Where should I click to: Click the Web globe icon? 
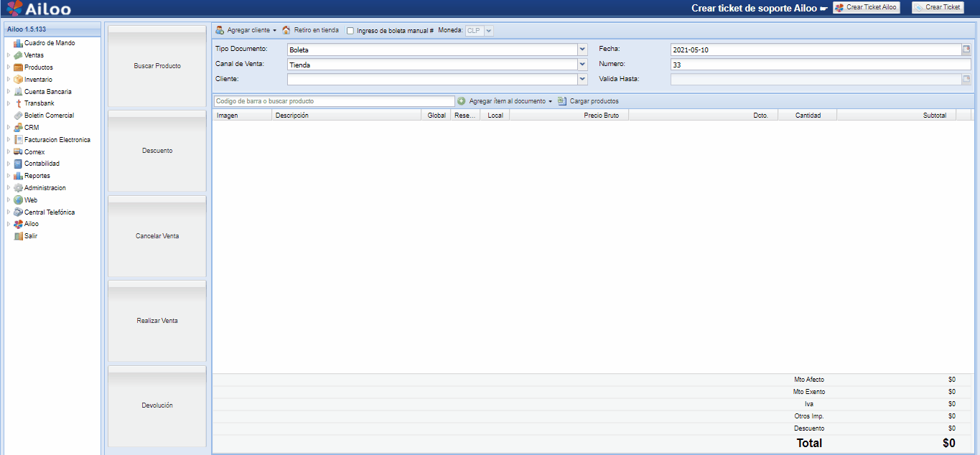19,200
